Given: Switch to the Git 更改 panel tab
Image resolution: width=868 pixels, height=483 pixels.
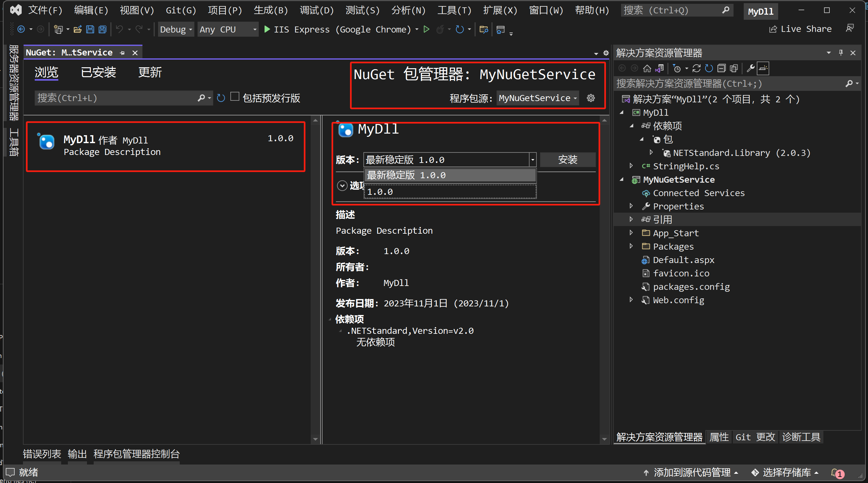Looking at the screenshot, I should point(755,437).
